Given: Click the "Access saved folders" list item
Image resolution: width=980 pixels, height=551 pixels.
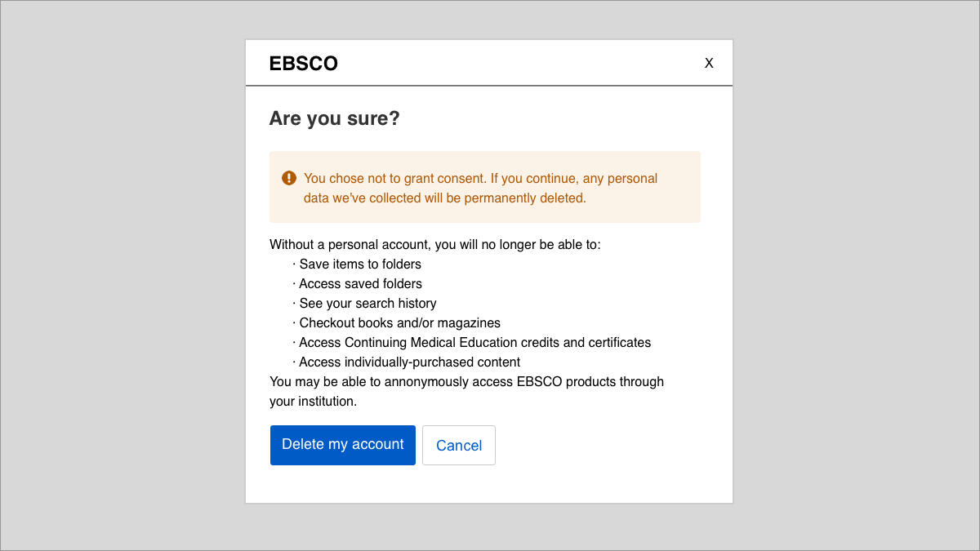Looking at the screenshot, I should click(x=357, y=283).
